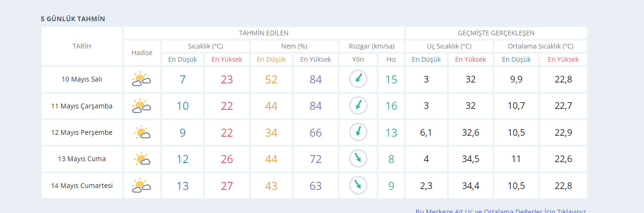This screenshot has height=213, width=644.
Task: Click the wind direction arrow for 10 Mayıs Salı
Action: pos(358,79)
